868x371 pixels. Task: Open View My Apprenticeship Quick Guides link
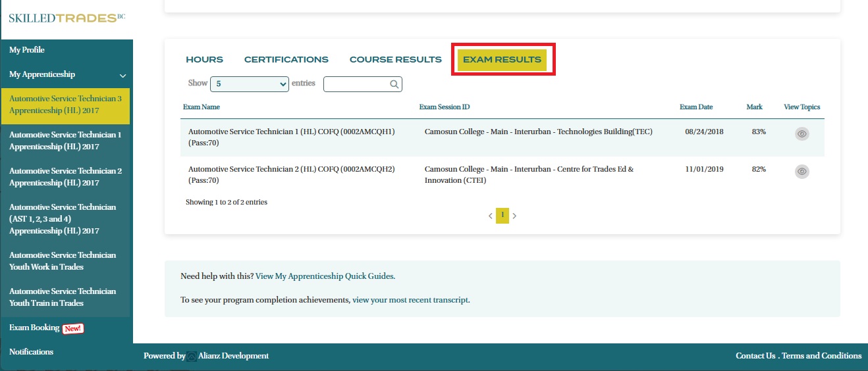[x=325, y=276]
